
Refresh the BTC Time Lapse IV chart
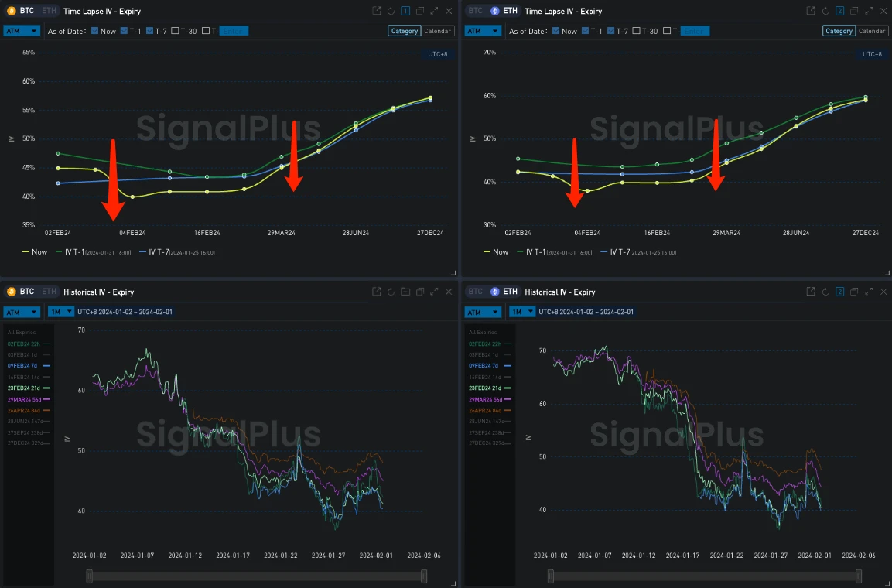[x=391, y=11]
